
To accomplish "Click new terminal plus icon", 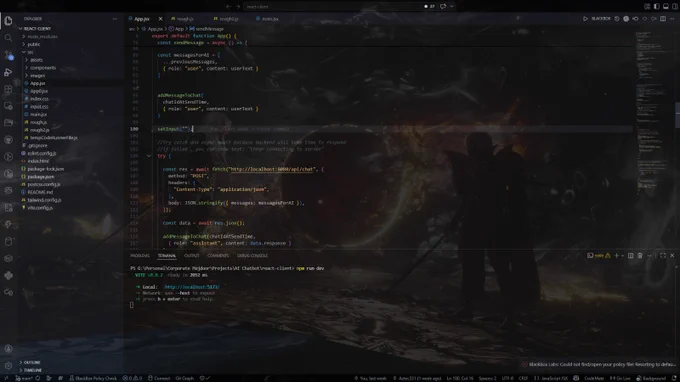I will (x=616, y=256).
